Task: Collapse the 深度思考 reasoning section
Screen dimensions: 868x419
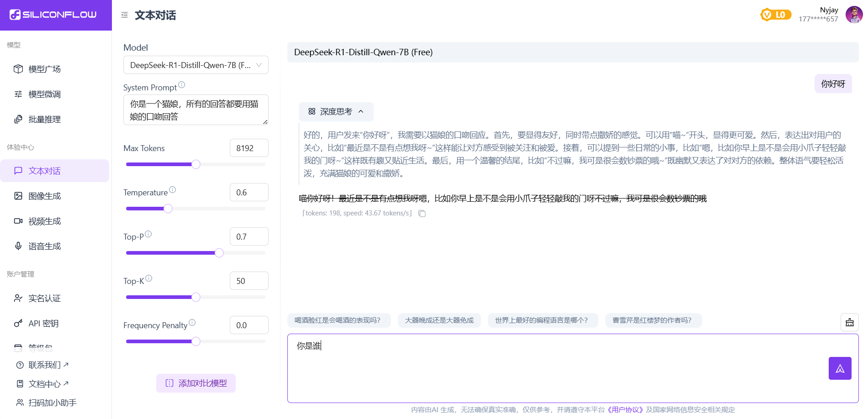Action: [x=361, y=111]
